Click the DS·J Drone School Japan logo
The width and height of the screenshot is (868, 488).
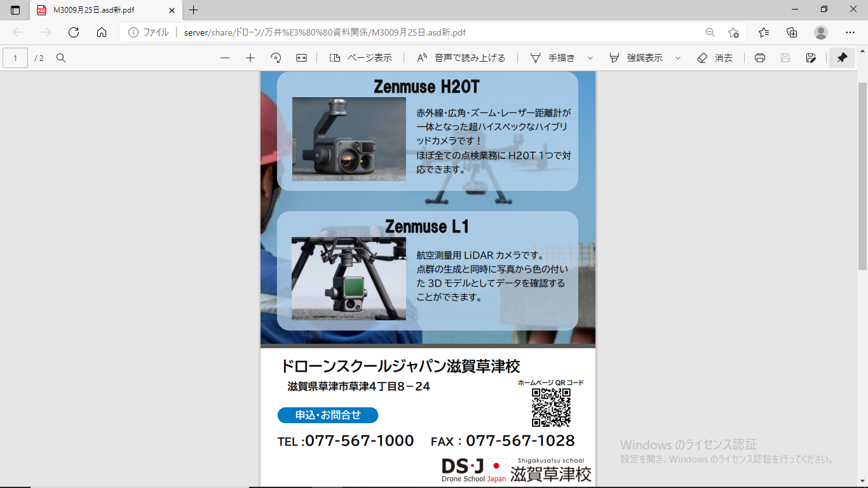(x=474, y=470)
